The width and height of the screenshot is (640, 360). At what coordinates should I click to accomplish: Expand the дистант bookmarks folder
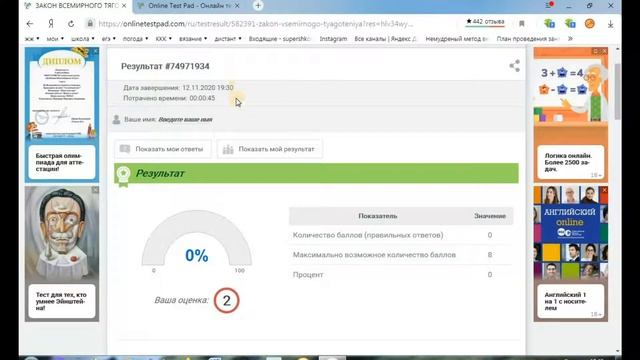pos(228,39)
